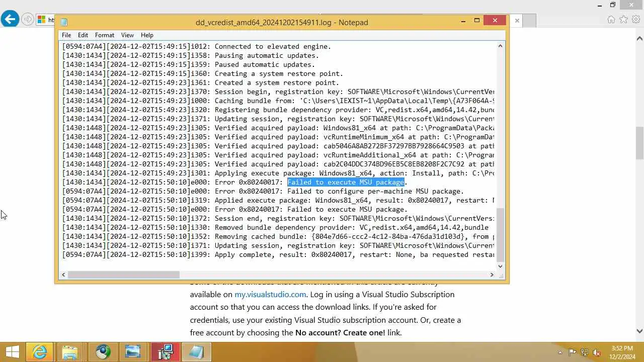
Task: Click the 'Applied execute package: Windows81_x64' line
Action: (x=278, y=200)
